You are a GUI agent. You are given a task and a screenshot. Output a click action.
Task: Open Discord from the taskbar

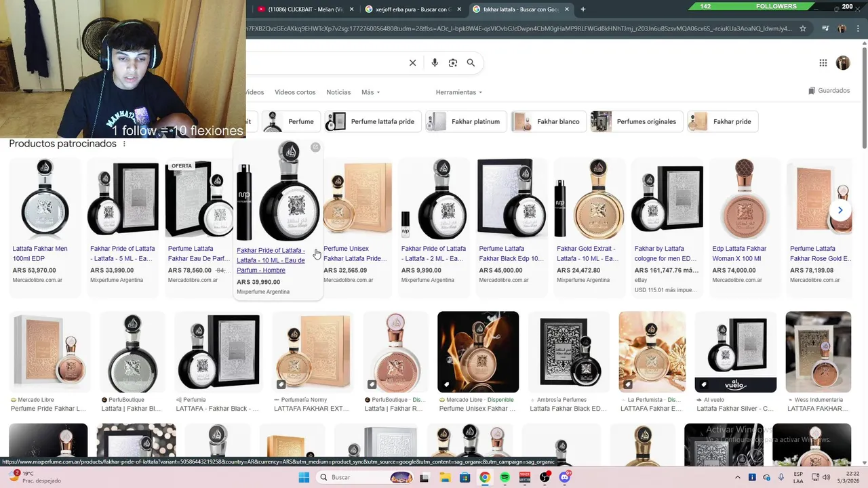565,477
